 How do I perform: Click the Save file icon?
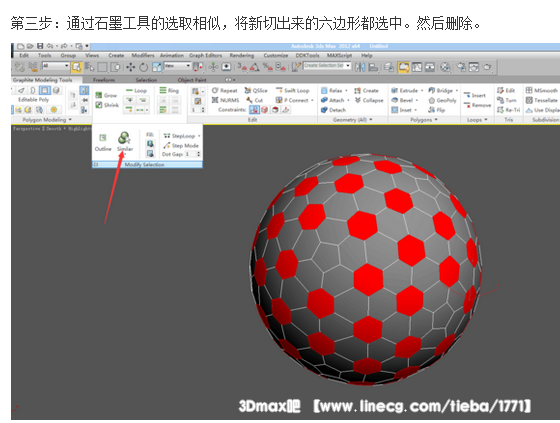point(40,46)
